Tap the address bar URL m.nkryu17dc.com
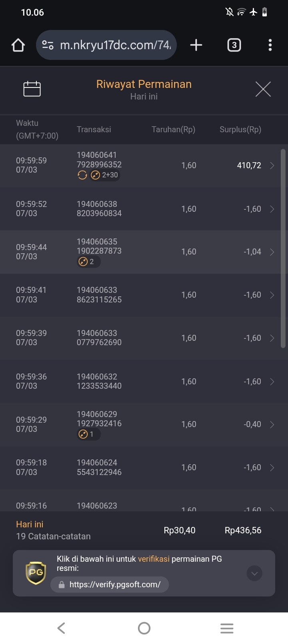Screen dimensions: 288x644 pos(115,45)
